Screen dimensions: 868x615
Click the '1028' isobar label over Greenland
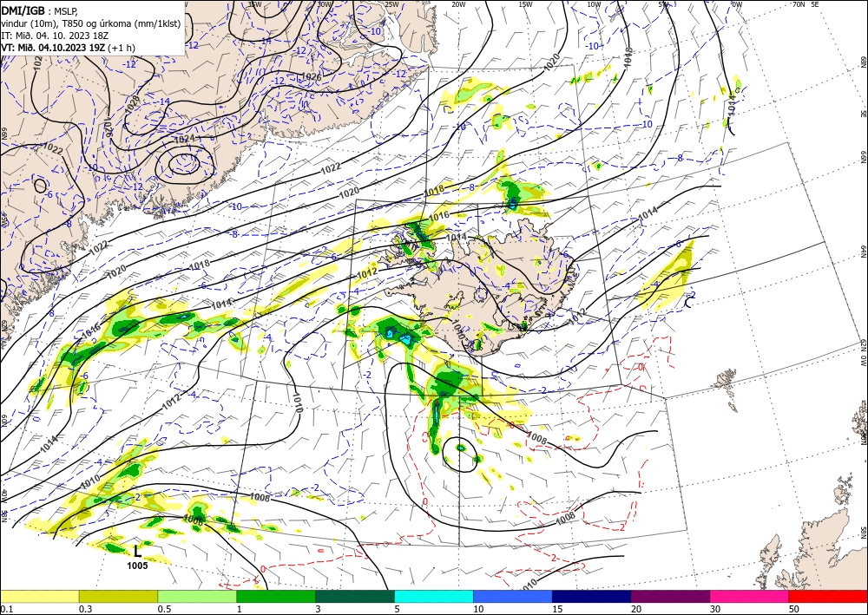132,103
